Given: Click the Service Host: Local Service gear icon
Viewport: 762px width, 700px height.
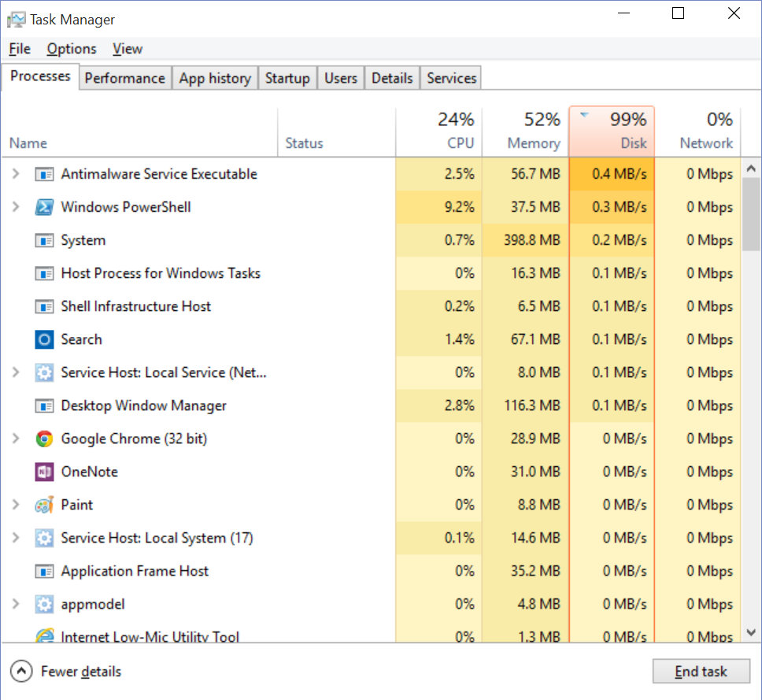Looking at the screenshot, I should tap(44, 372).
